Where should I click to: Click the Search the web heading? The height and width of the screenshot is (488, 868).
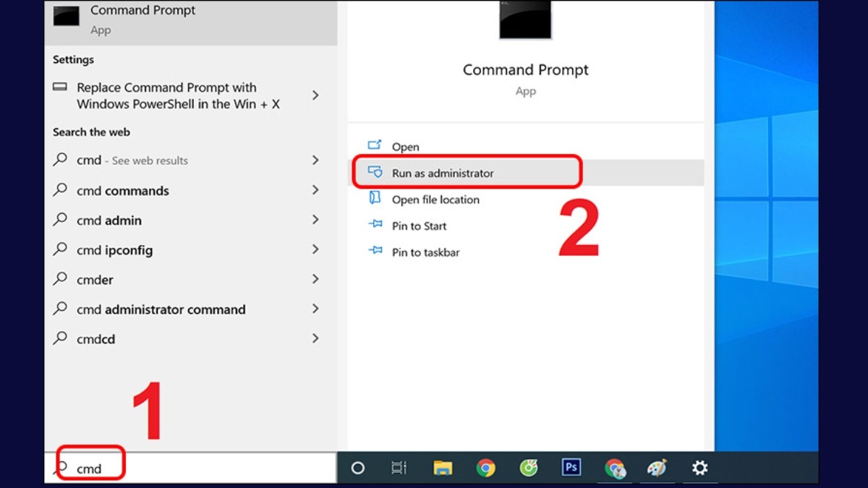(x=91, y=132)
